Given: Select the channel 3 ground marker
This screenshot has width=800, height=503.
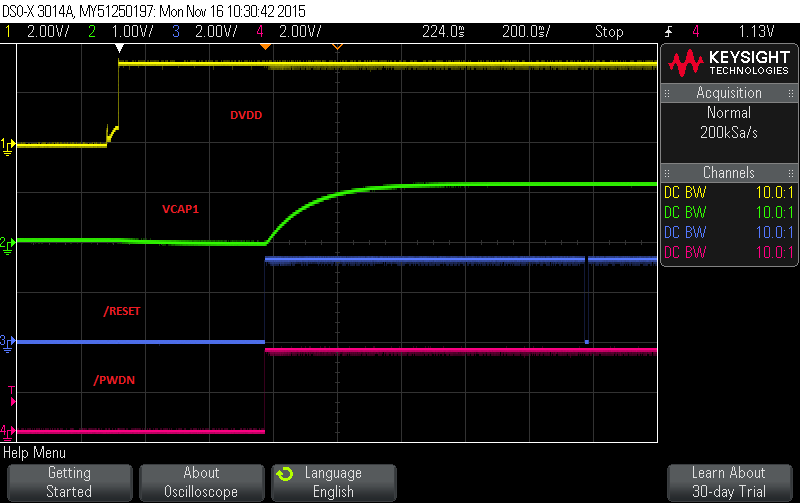Looking at the screenshot, I should 7,343.
